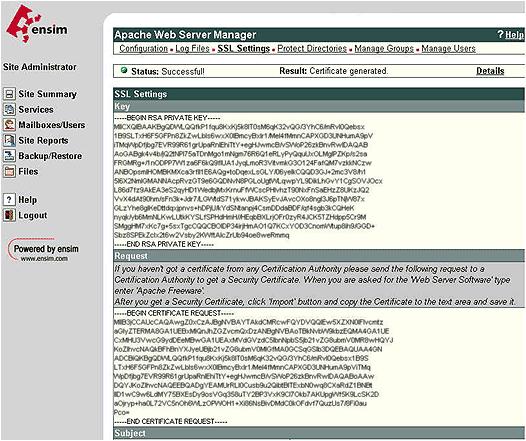This screenshot has width=526, height=441.
Task: Click the Backup/Restore icon
Action: coord(9,156)
